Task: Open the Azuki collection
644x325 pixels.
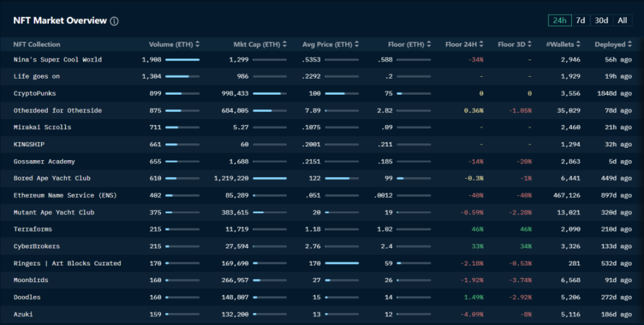Action: pos(23,314)
